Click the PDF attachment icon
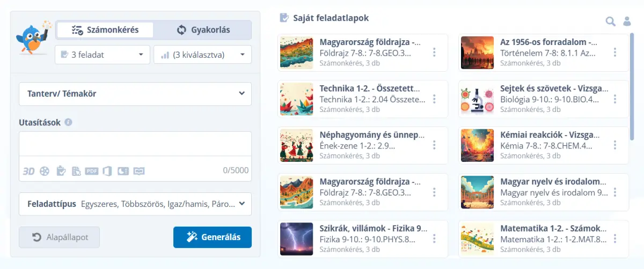The width and height of the screenshot is (644, 269). tap(92, 171)
